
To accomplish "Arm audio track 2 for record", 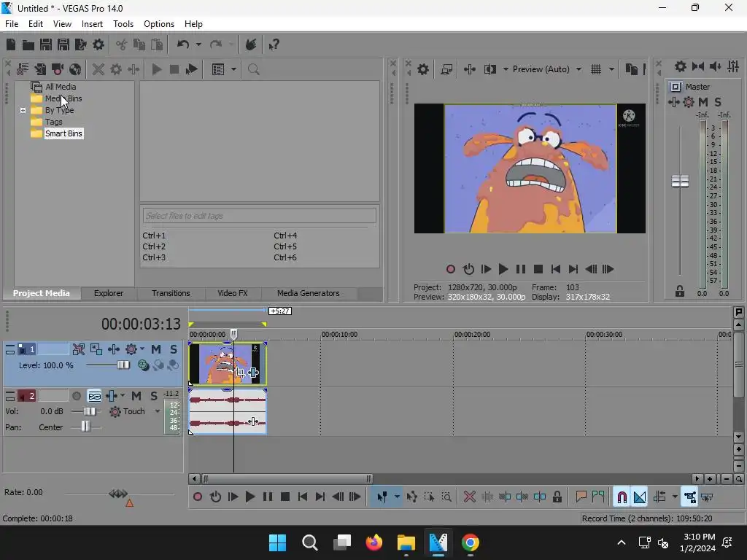I will [x=76, y=396].
